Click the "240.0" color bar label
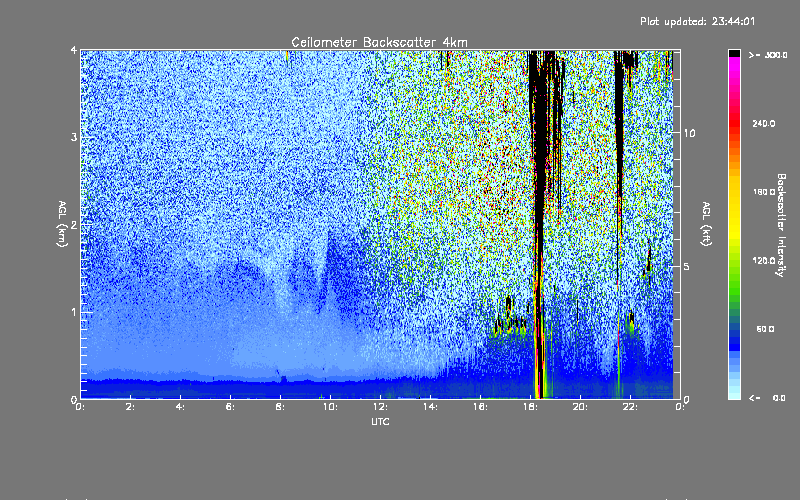 coord(764,123)
